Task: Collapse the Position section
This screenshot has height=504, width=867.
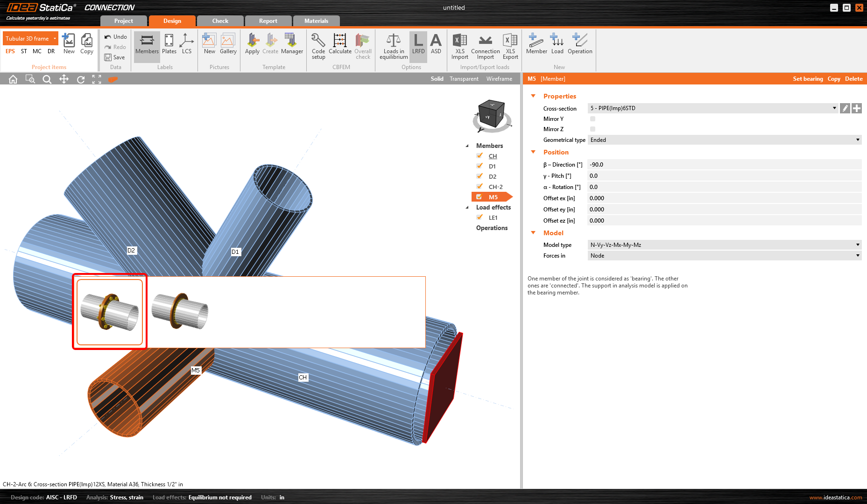Action: point(533,152)
